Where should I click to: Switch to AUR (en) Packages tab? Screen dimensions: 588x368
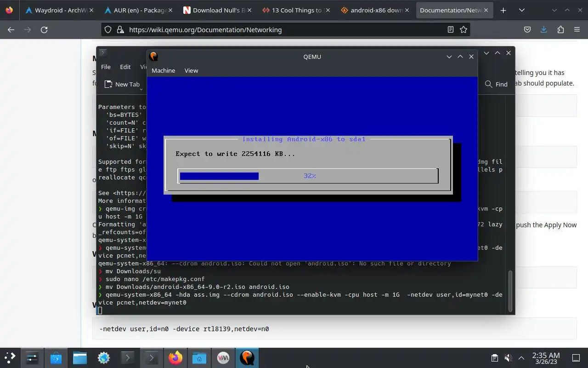click(x=138, y=10)
